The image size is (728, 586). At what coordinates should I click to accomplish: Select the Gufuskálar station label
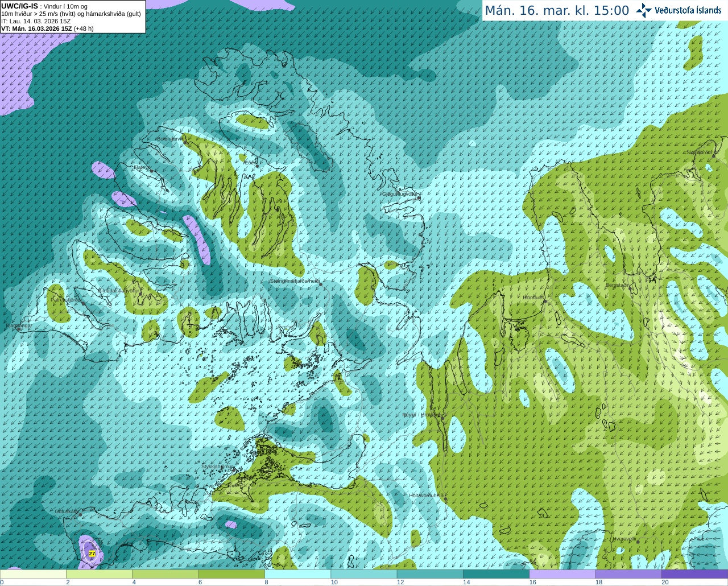(x=67, y=511)
